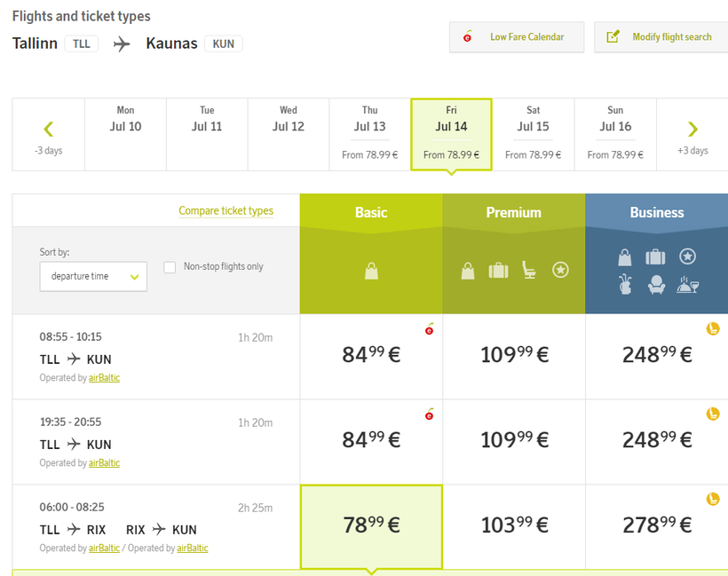
Task: Select the Thu Jul 13 date tab
Action: tap(369, 134)
